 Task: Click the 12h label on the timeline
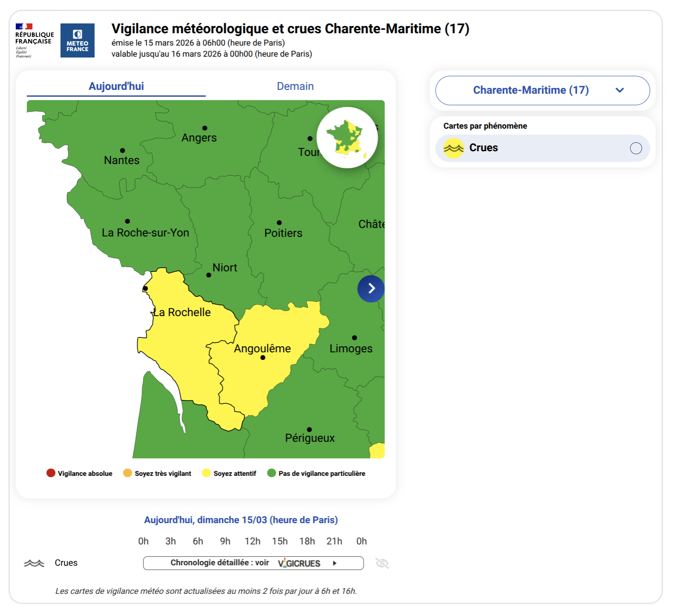pyautogui.click(x=253, y=541)
